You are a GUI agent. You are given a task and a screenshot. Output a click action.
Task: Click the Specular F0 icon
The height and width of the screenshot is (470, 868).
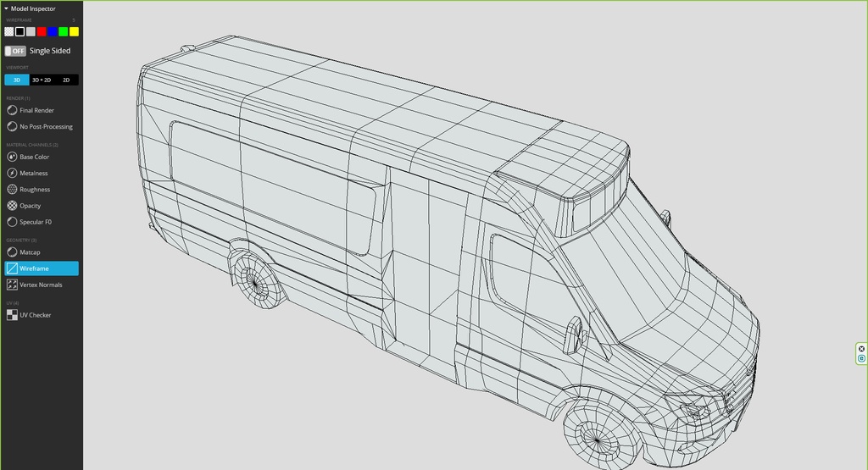12,222
